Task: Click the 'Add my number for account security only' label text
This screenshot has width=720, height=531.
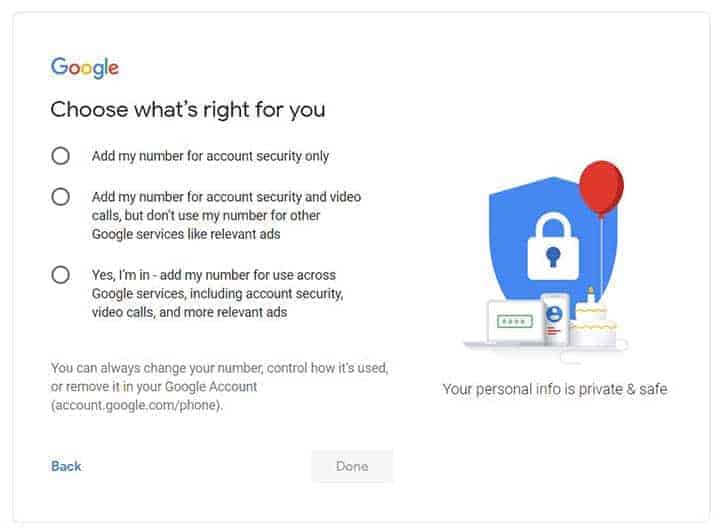Action: [x=210, y=156]
